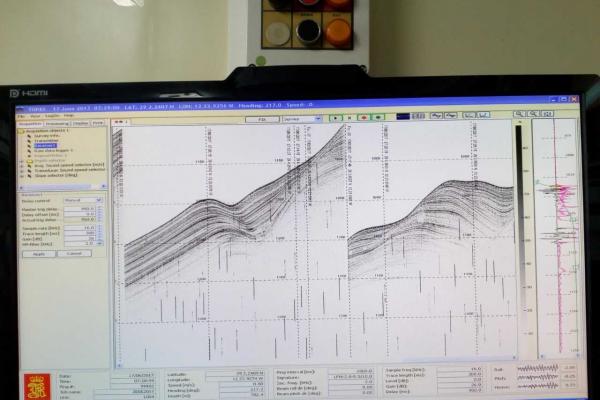Viewport: 600px width, 400px height.
Task: Switch to the Acquisition tab
Action: point(31,123)
